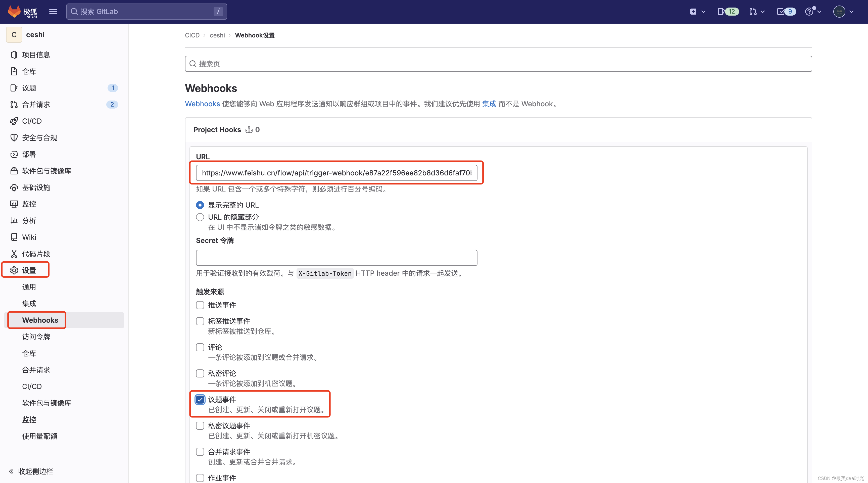Open the 访问令牌 settings submenu item
This screenshot has width=868, height=483.
coord(36,337)
